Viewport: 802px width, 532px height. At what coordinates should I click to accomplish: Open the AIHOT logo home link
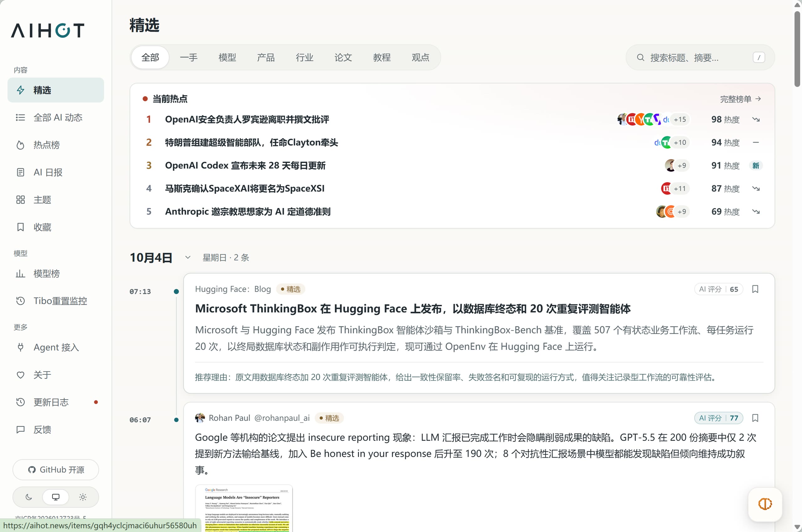pos(48,30)
